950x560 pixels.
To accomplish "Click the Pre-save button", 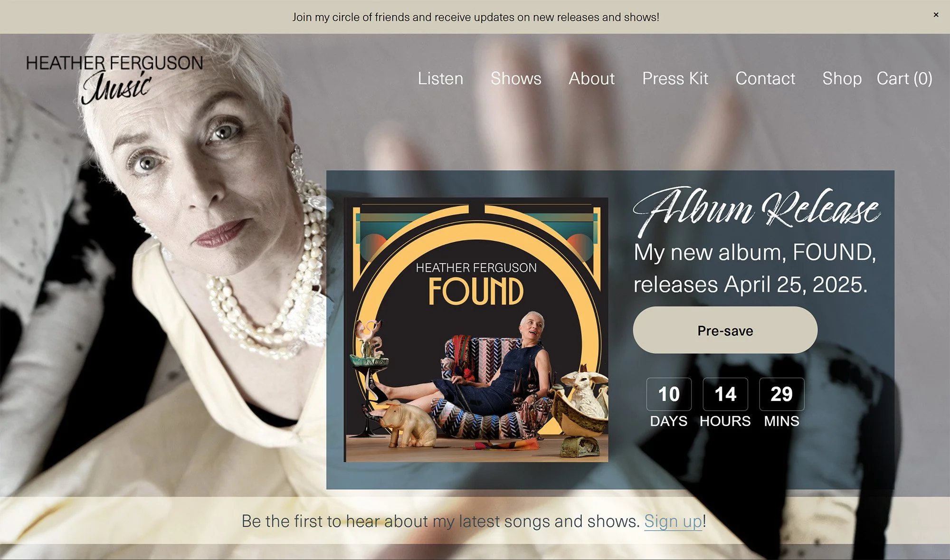I will [725, 330].
